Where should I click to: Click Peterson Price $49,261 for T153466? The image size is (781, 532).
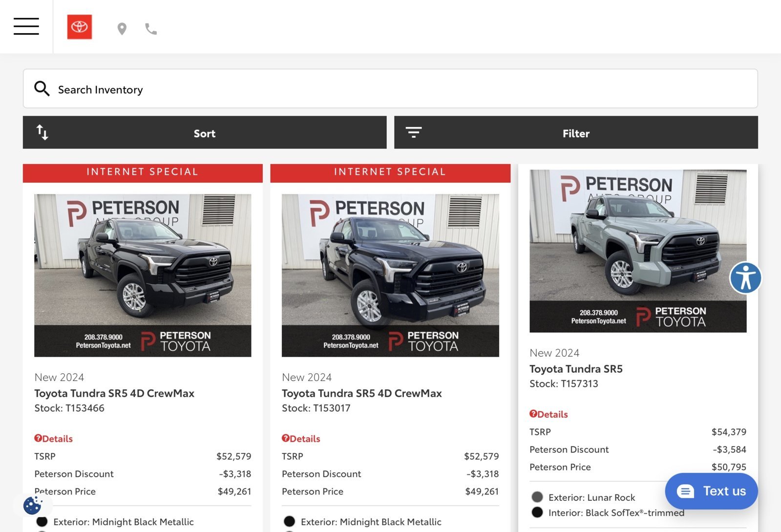click(234, 491)
